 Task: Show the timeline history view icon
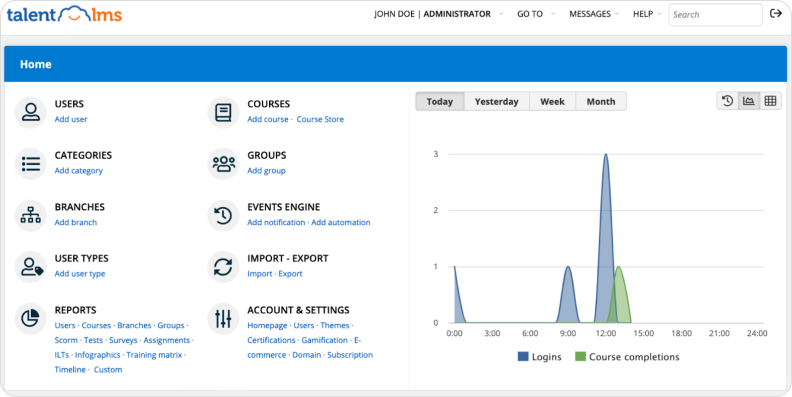pos(727,101)
